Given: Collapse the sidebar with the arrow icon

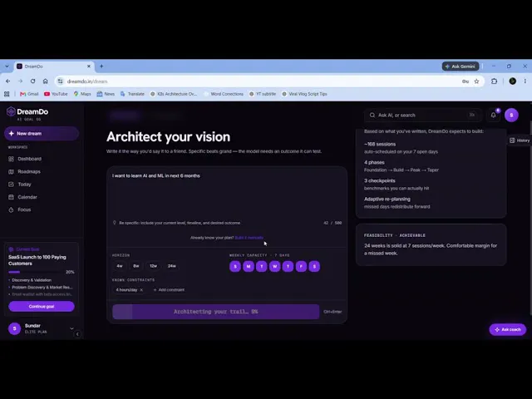Looking at the screenshot, I should pos(77,334).
